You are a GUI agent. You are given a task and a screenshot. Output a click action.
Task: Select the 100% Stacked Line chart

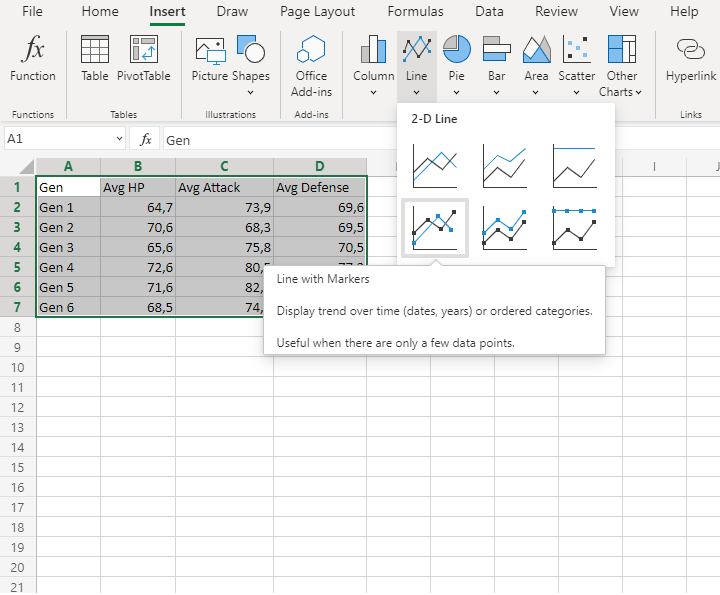(x=574, y=165)
